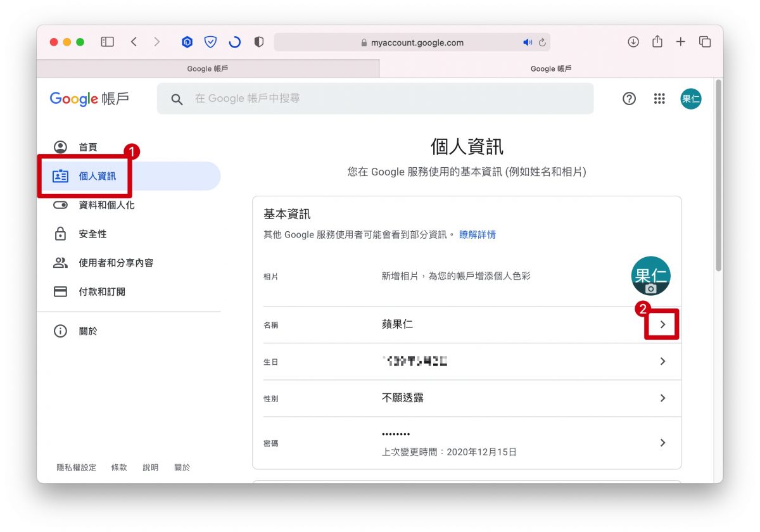Open the shield checkmark extension icon
The width and height of the screenshot is (760, 532).
click(210, 42)
